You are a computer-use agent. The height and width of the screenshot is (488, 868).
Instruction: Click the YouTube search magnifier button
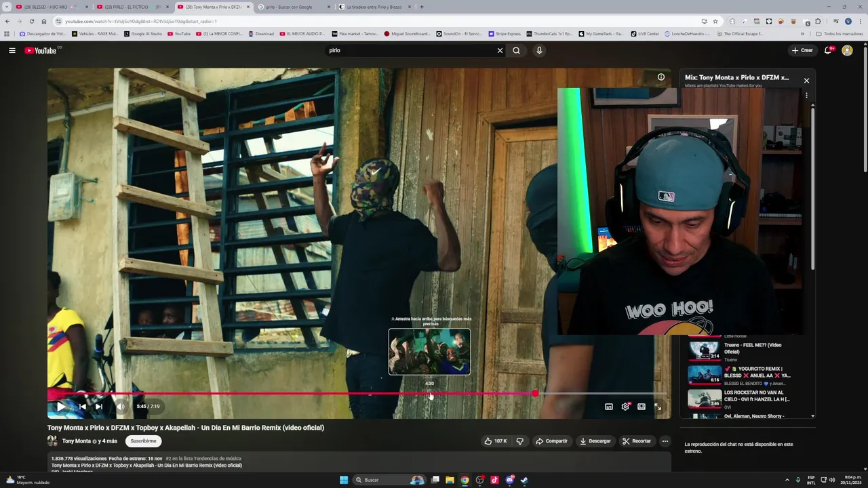pyautogui.click(x=516, y=50)
